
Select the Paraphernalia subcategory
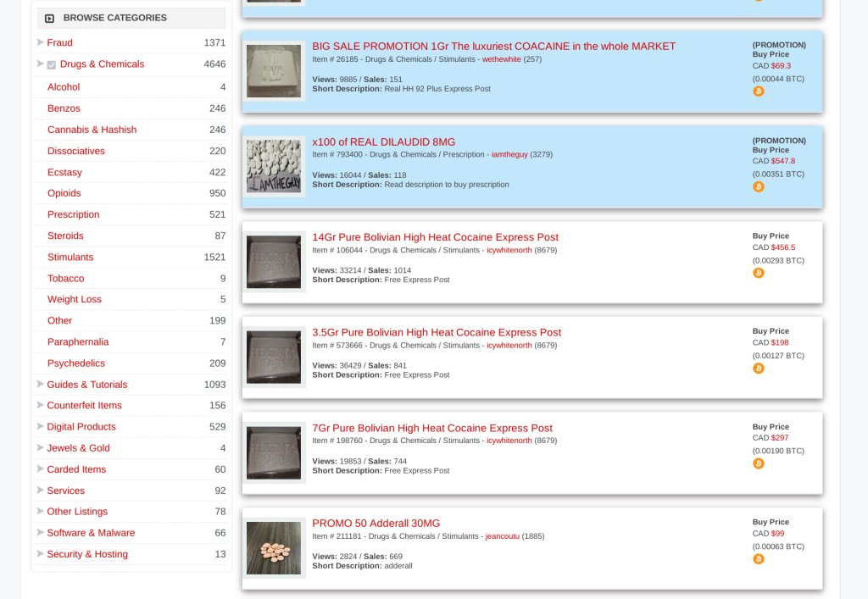(78, 341)
